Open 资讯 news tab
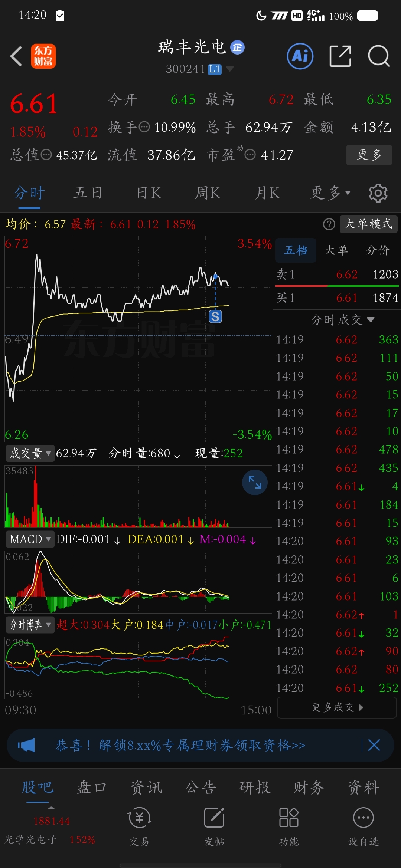This screenshot has width=401, height=868. pos(146,787)
